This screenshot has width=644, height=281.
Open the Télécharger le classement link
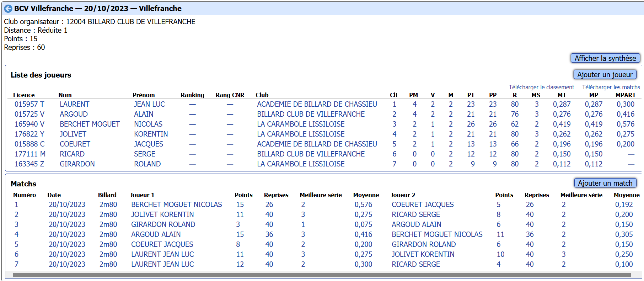pyautogui.click(x=541, y=87)
